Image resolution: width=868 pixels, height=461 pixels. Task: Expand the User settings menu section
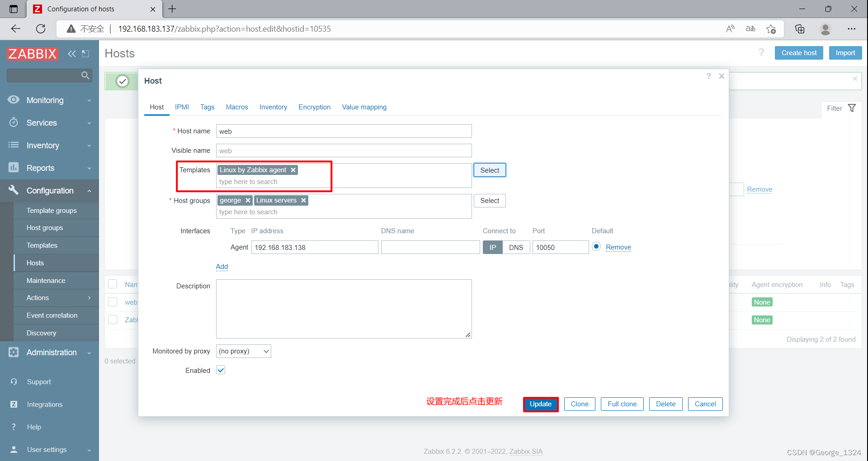pos(89,450)
